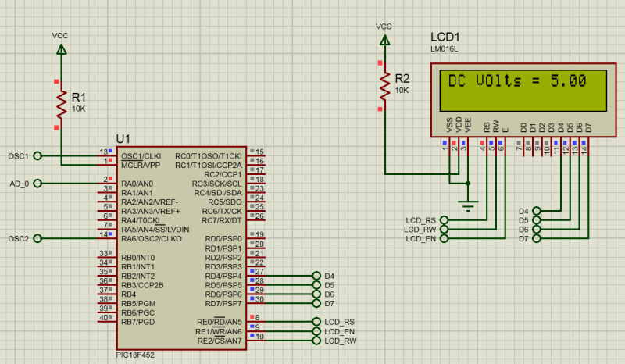Viewport: 625px width, 364px height.
Task: Click the RC2/CCP1 pin name
Action: coord(223,175)
